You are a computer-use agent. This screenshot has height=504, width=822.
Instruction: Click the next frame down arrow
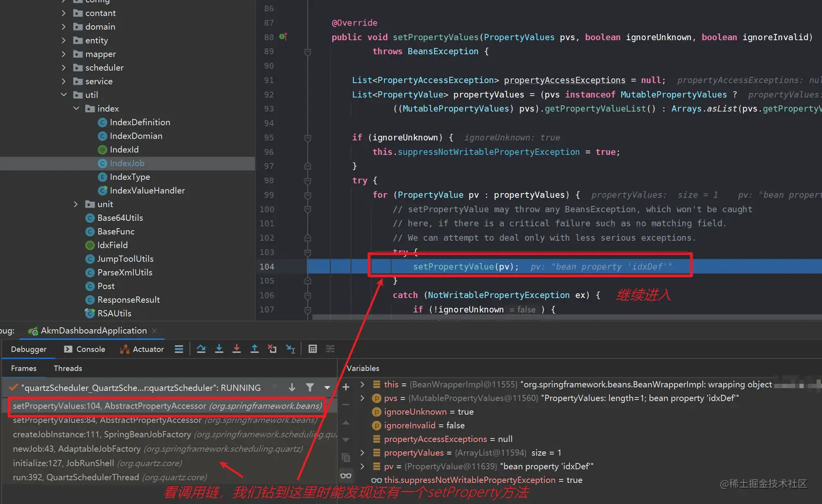pos(292,388)
